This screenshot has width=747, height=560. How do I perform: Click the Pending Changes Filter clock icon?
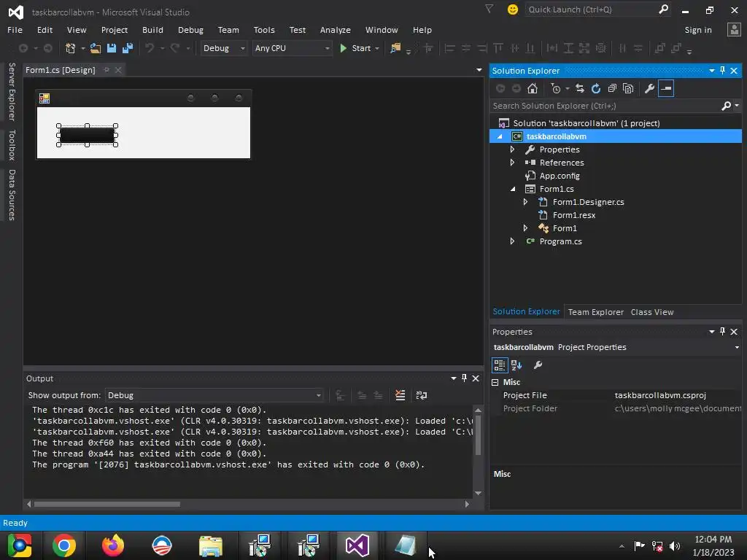(x=556, y=88)
